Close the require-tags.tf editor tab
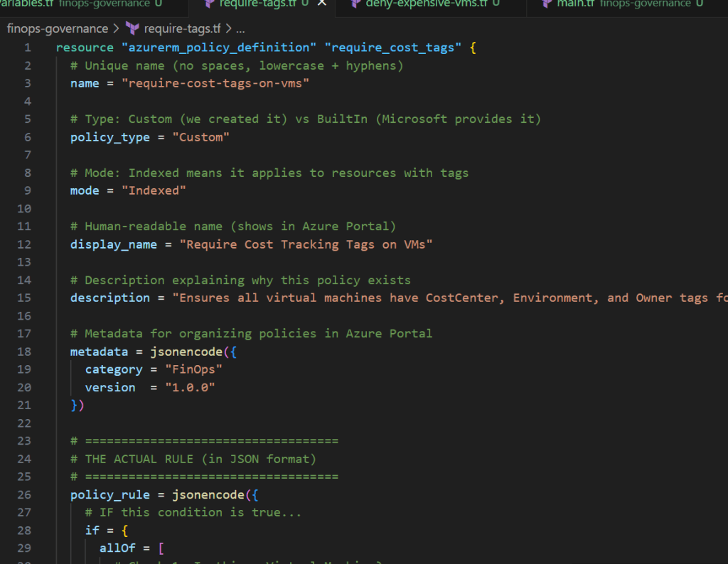Image resolution: width=728 pixels, height=564 pixels. 321,4
